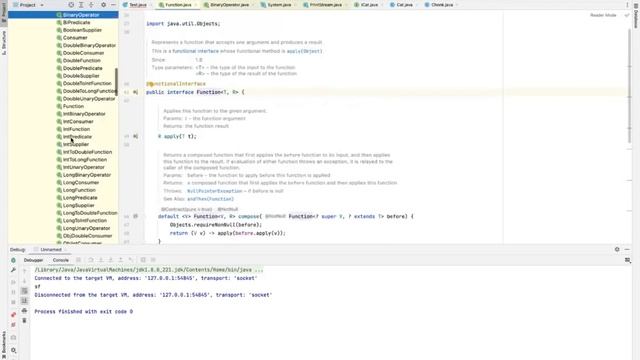Open the Project panel gear settings
The height and width of the screenshot is (360, 640).
(x=103, y=5)
